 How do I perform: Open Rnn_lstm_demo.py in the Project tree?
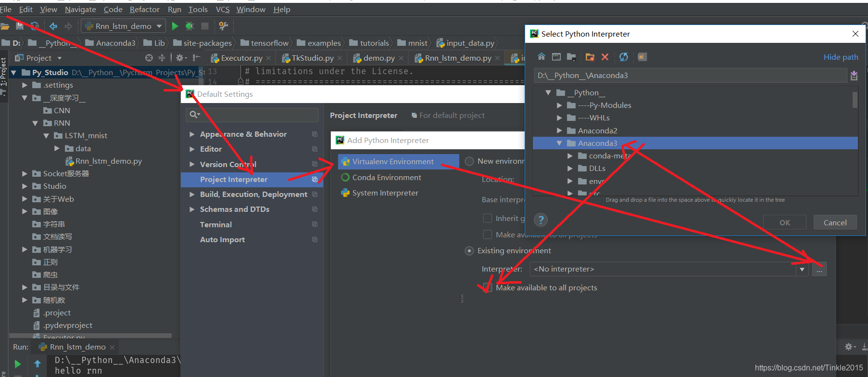coord(108,161)
